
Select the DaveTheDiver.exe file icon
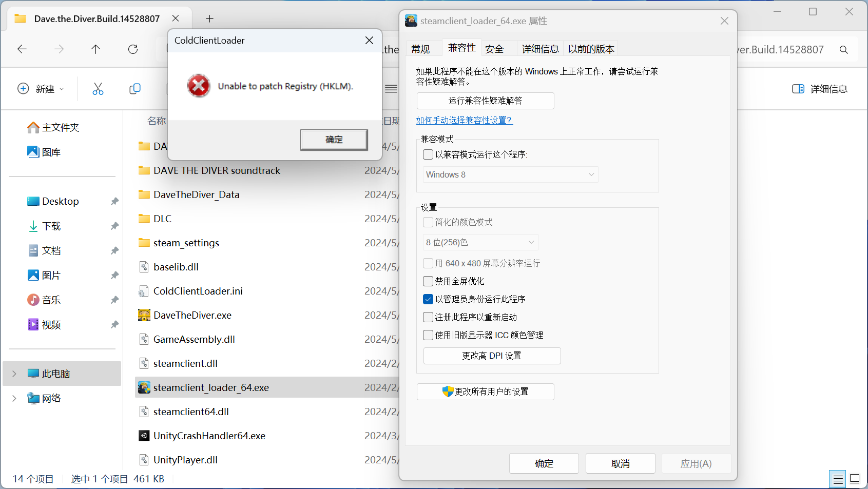(x=144, y=315)
